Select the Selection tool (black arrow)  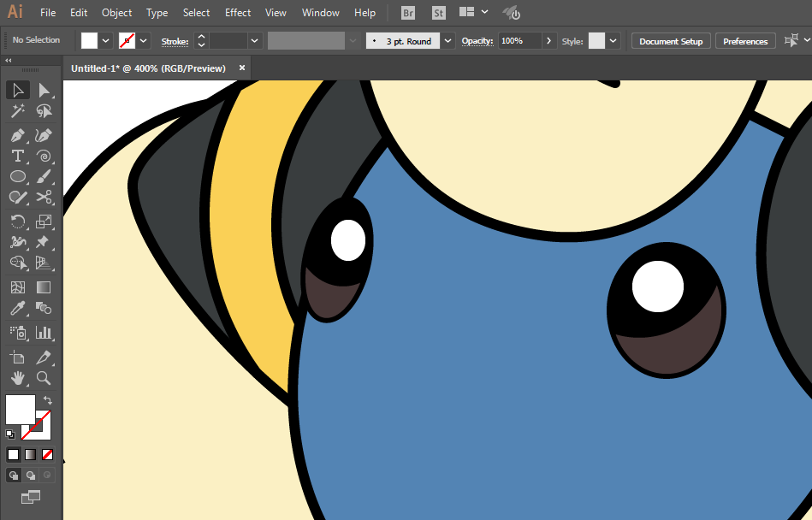pyautogui.click(x=18, y=90)
